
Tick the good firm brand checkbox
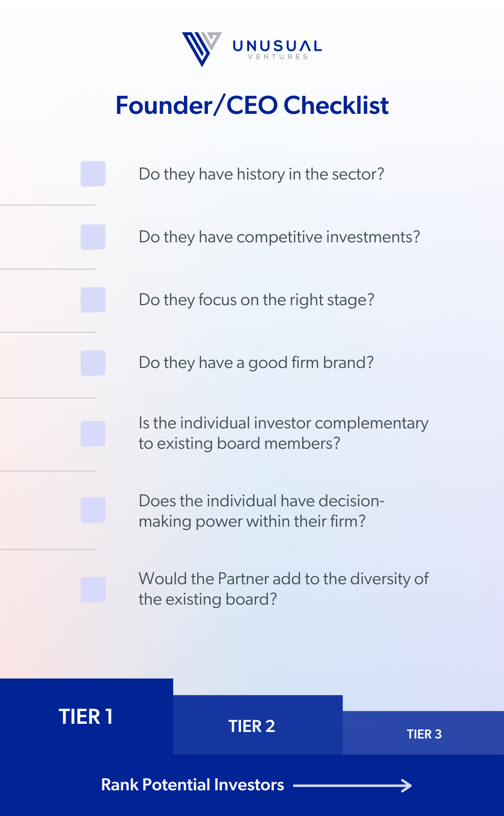point(93,363)
